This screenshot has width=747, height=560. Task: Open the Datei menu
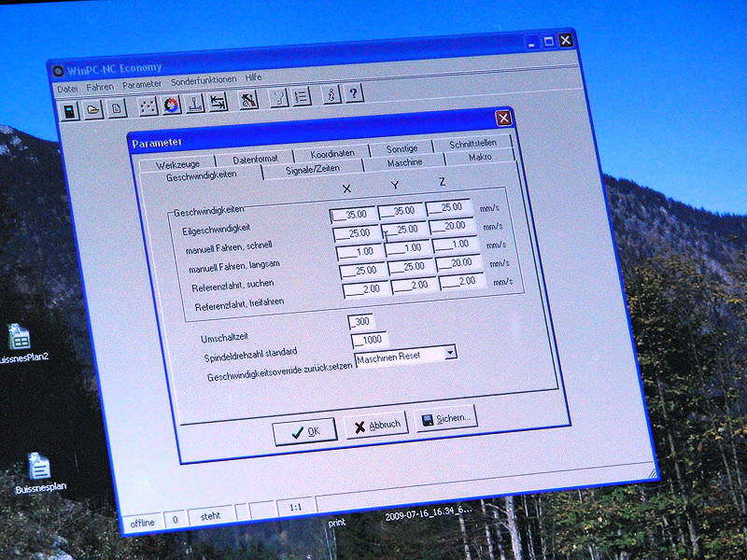67,89
